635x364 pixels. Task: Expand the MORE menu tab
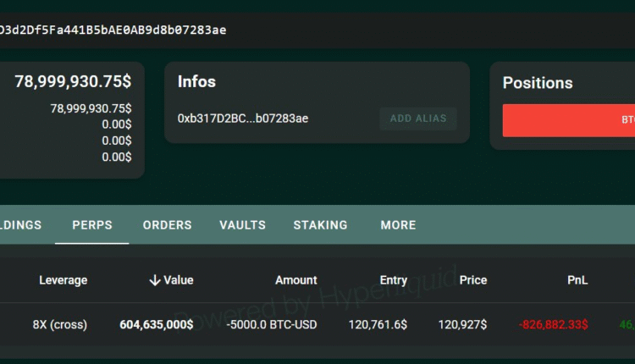pos(398,225)
